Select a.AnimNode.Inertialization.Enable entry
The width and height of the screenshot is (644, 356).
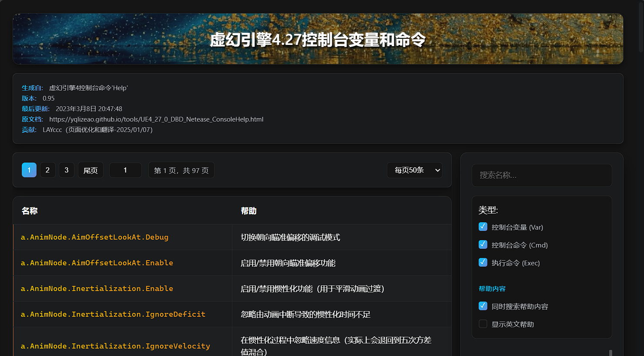[x=97, y=288]
